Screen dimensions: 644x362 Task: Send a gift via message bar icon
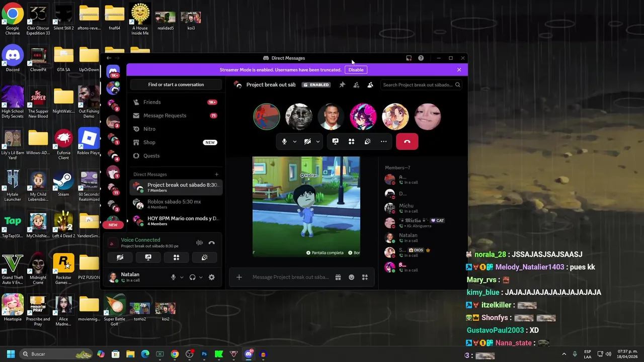(x=338, y=277)
